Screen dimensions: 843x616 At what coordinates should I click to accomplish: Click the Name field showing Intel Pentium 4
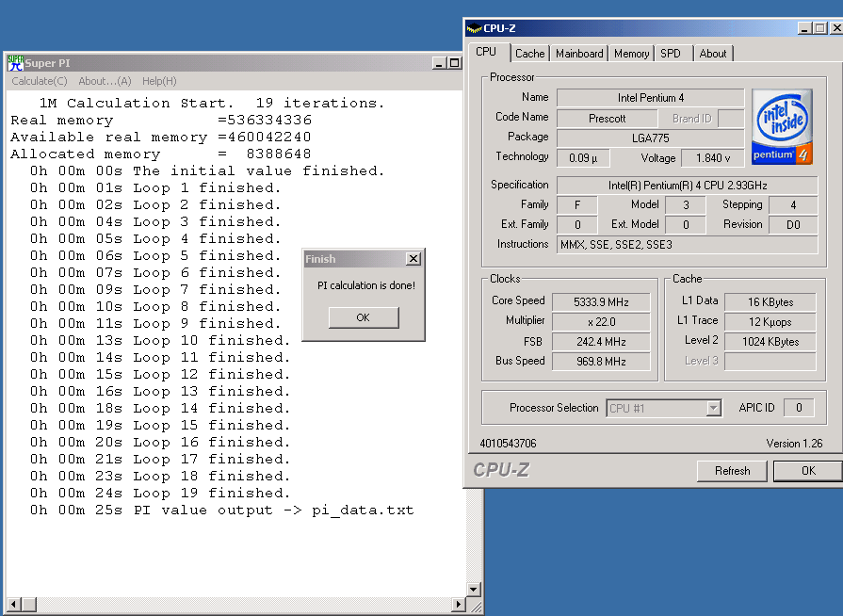point(651,98)
